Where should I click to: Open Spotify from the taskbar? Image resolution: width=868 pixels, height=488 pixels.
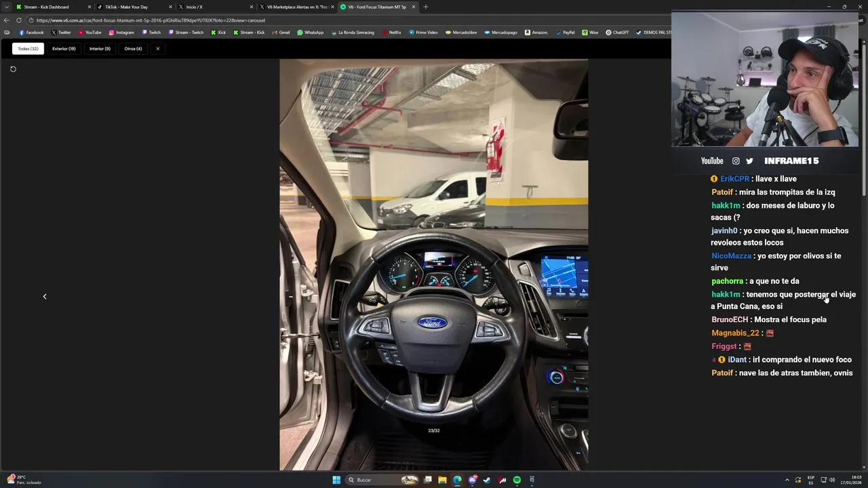point(517,480)
